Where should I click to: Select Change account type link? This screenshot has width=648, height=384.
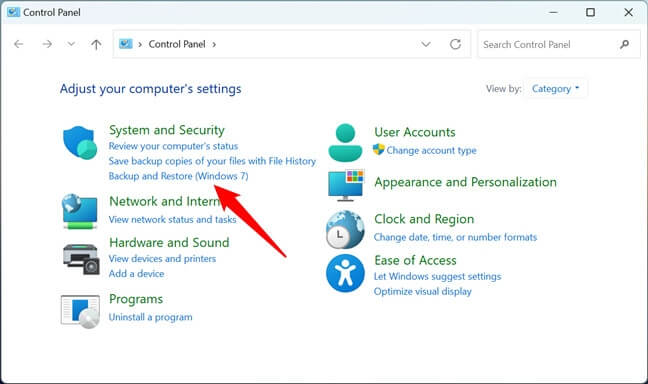[431, 150]
